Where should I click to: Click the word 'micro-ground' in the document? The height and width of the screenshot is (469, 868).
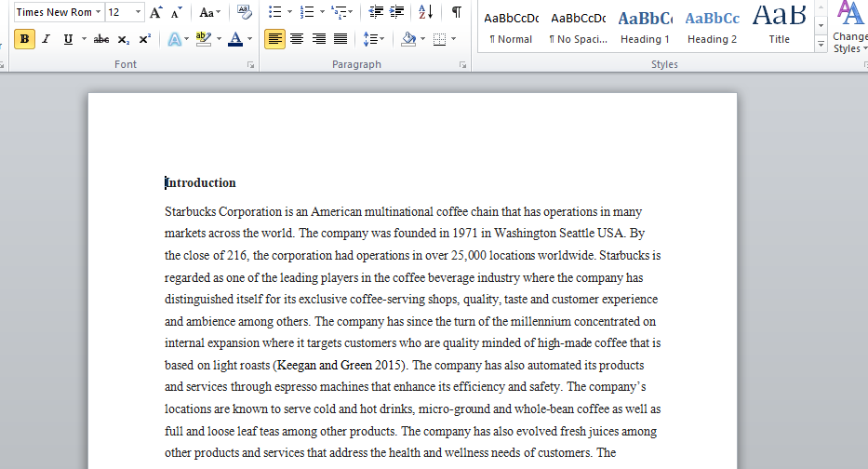coord(454,409)
